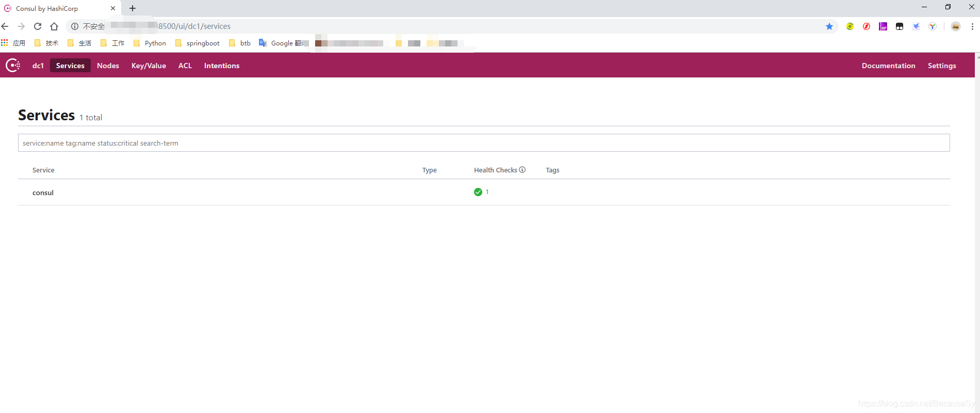Viewport: 980px width, 413px height.
Task: Open the Intentions tab
Action: (x=222, y=66)
